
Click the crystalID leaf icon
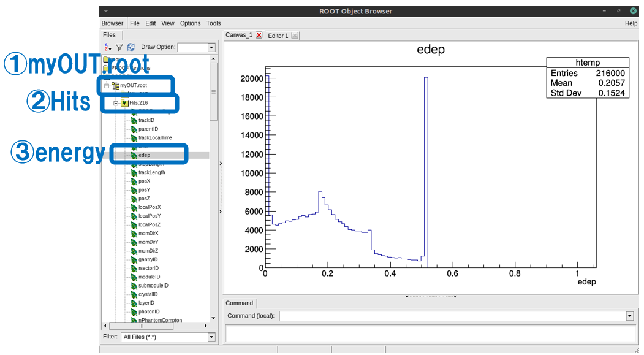coord(134,294)
